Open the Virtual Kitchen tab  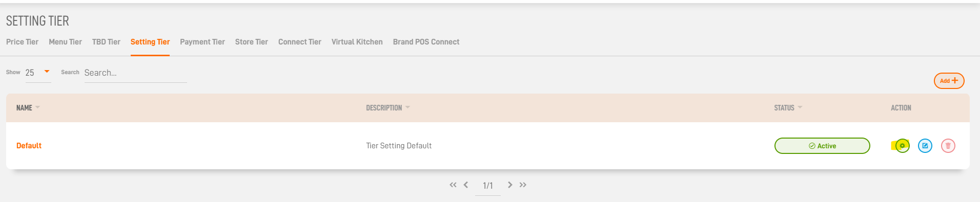(357, 42)
